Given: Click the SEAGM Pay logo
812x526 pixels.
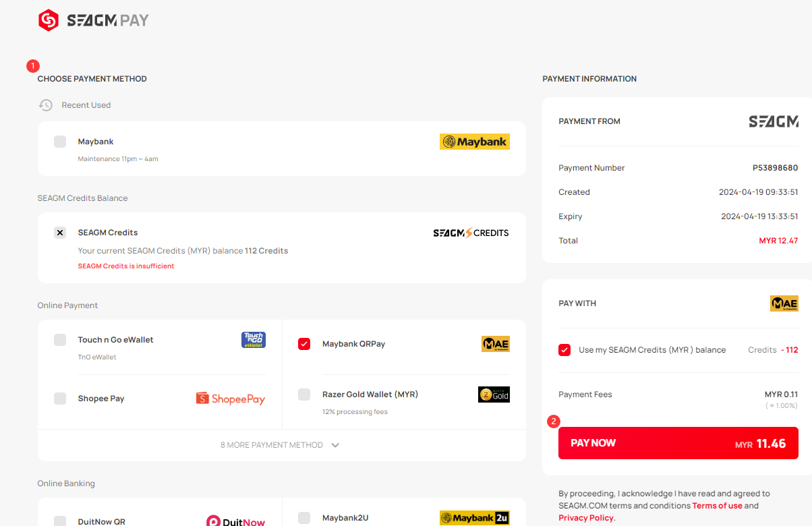Looking at the screenshot, I should [x=93, y=21].
